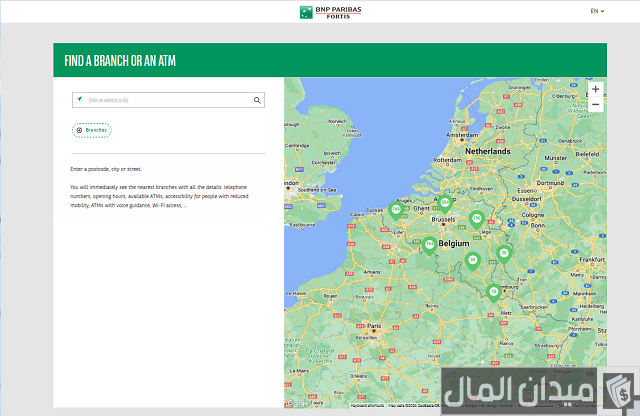Select the map cluster marker labeled 204
The image size is (640, 416).
[x=444, y=202]
